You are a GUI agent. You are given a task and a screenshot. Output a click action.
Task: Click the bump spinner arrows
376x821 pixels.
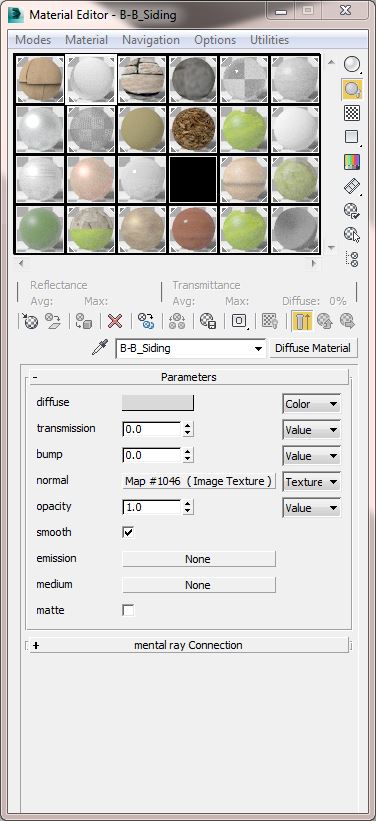(x=188, y=456)
